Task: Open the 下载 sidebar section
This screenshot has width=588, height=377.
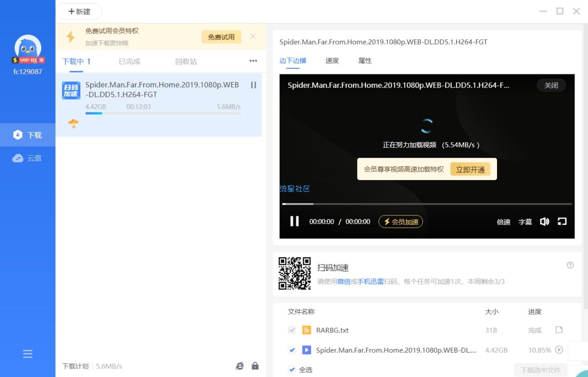Action: [28, 135]
